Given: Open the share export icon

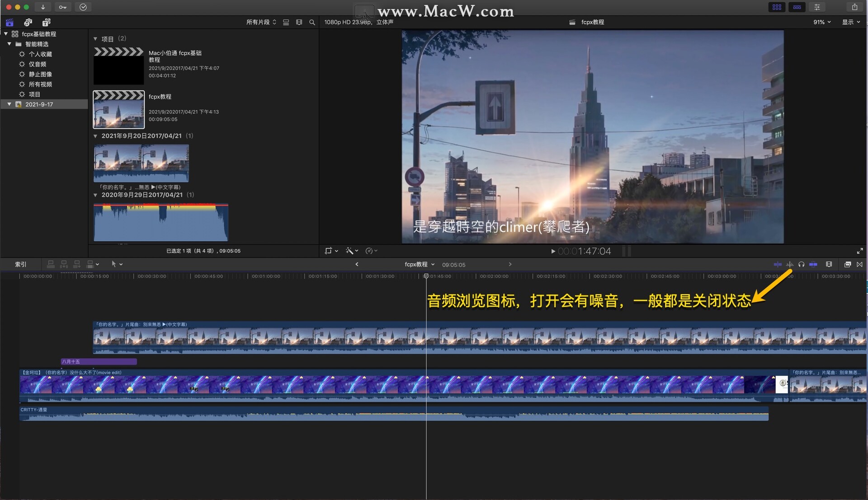Looking at the screenshot, I should tap(854, 7).
